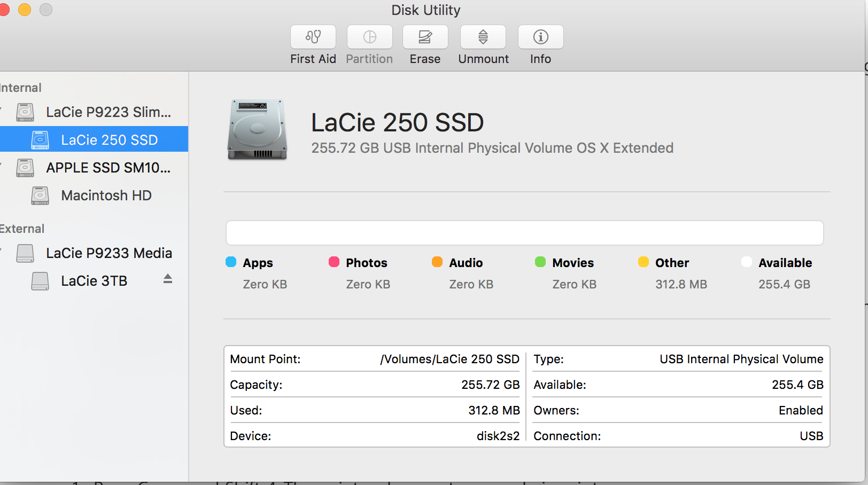Click the Device value disk2s2
Viewport: 868px width, 485px height.
[498, 436]
